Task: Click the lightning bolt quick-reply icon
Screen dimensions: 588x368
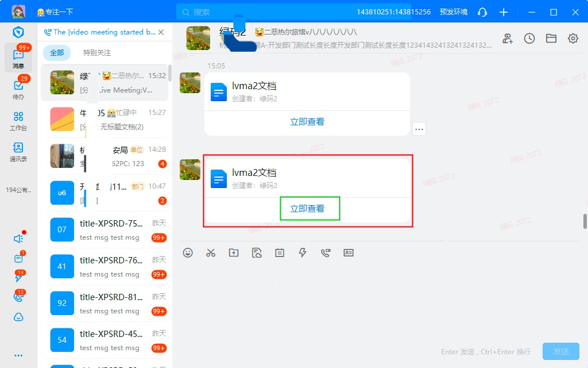Action: [303, 252]
